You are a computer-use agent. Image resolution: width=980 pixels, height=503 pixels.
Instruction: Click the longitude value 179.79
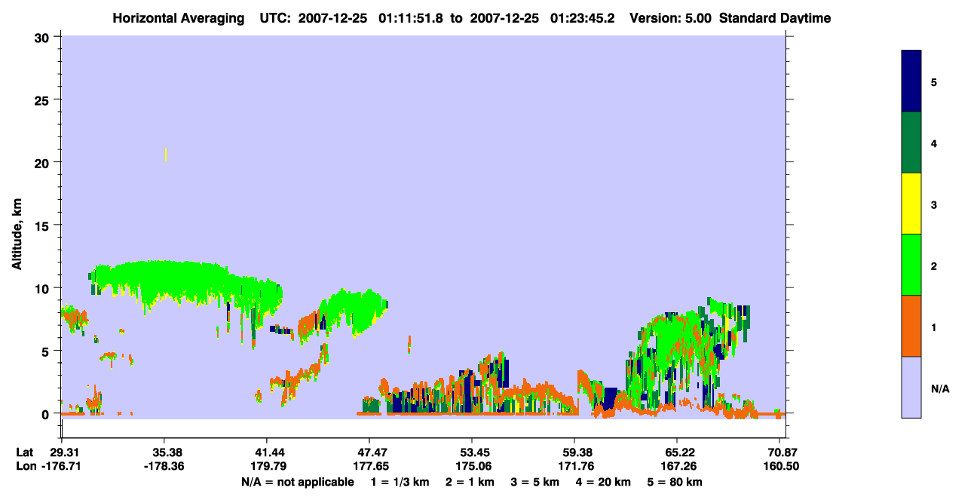point(267,466)
